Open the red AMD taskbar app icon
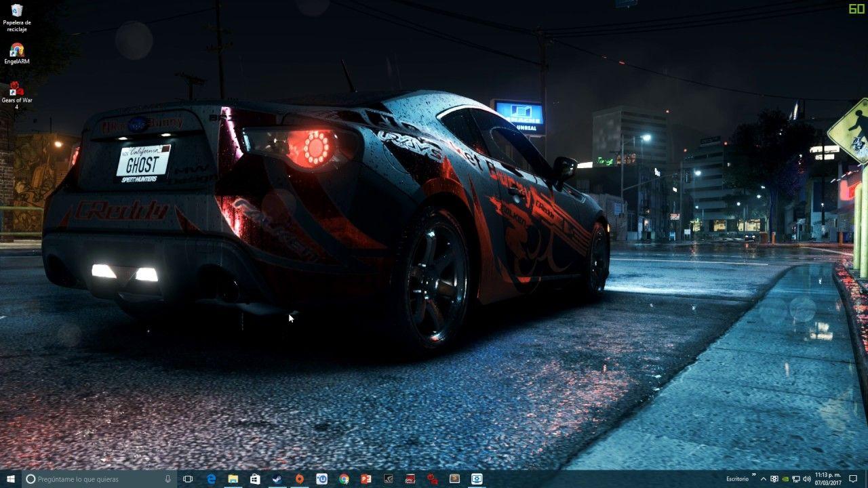 (410, 479)
